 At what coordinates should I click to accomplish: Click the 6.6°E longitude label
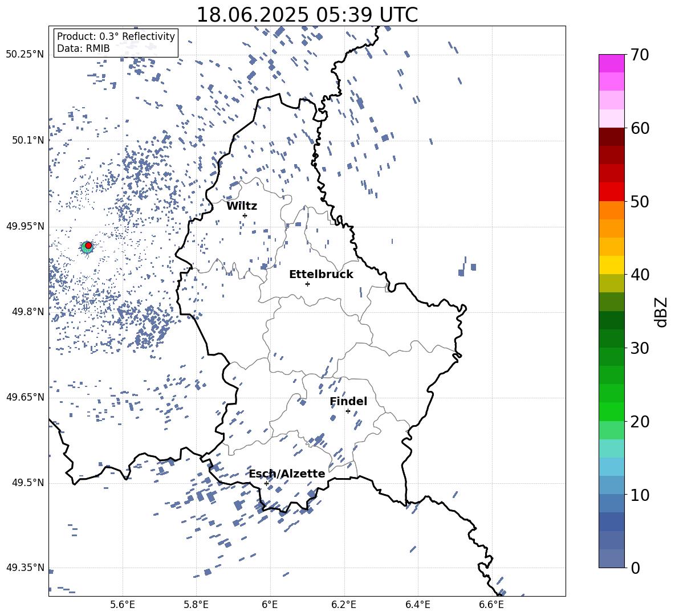click(x=491, y=605)
